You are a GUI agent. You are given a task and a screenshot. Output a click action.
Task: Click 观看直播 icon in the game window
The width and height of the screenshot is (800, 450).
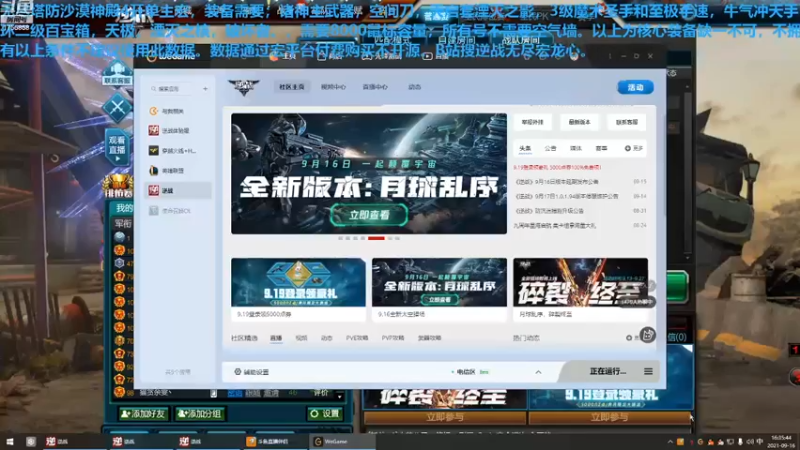click(117, 148)
